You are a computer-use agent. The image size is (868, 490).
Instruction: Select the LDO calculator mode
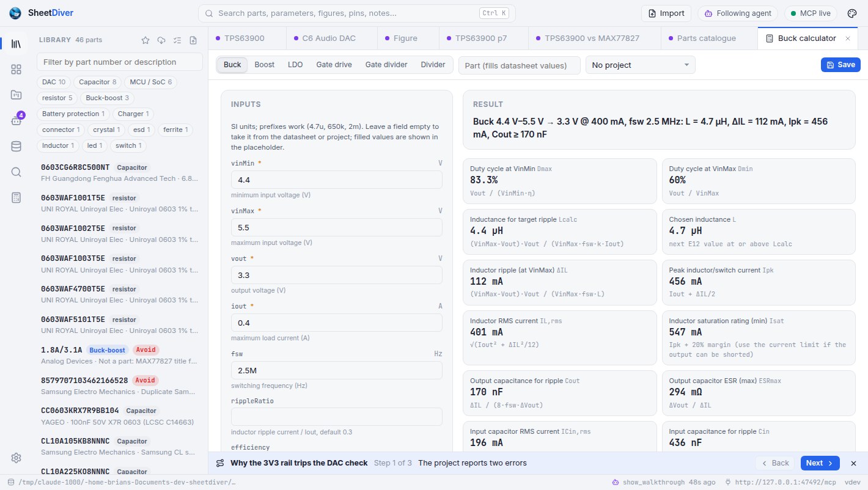tap(295, 65)
